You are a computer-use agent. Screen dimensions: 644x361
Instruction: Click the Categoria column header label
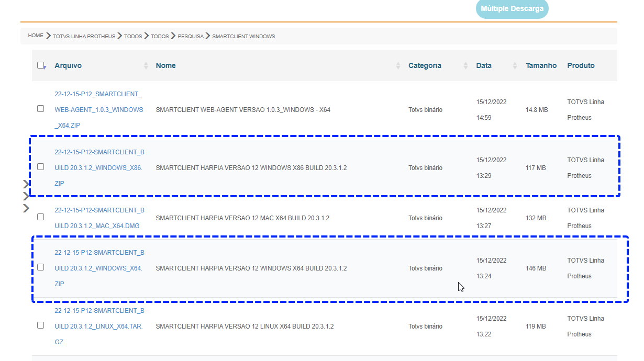pyautogui.click(x=425, y=65)
